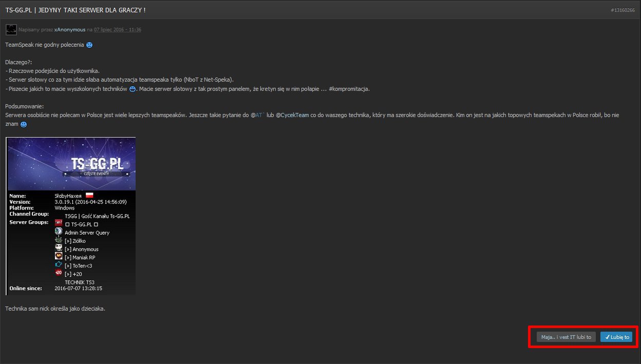Click the xAnonymous author avatar
This screenshot has height=364, width=641.
[11, 29]
